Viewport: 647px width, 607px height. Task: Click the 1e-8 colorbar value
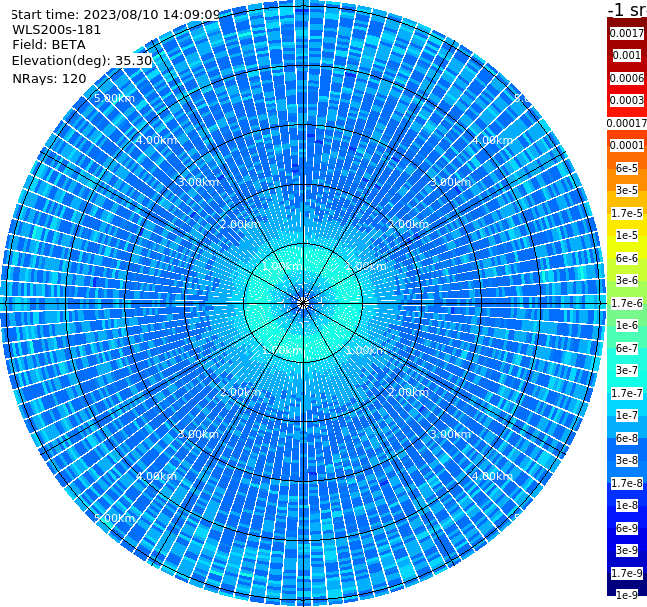point(627,505)
